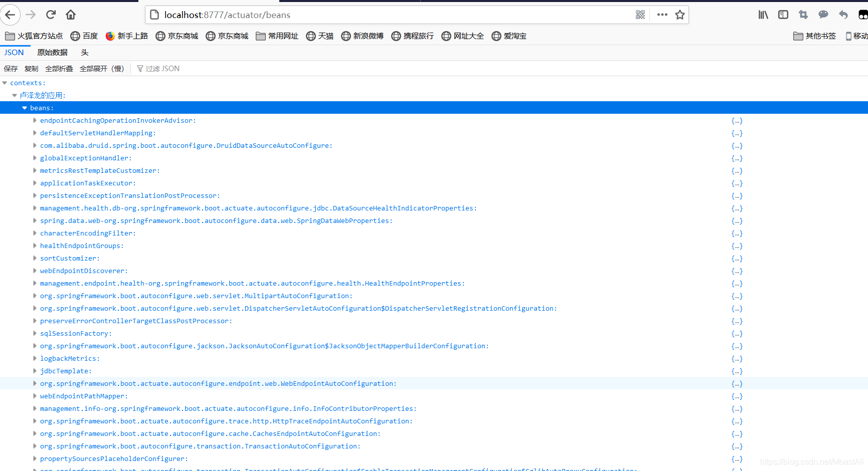This screenshot has height=471, width=868.
Task: Open the first 京东商城 bookmark
Action: [x=177, y=36]
